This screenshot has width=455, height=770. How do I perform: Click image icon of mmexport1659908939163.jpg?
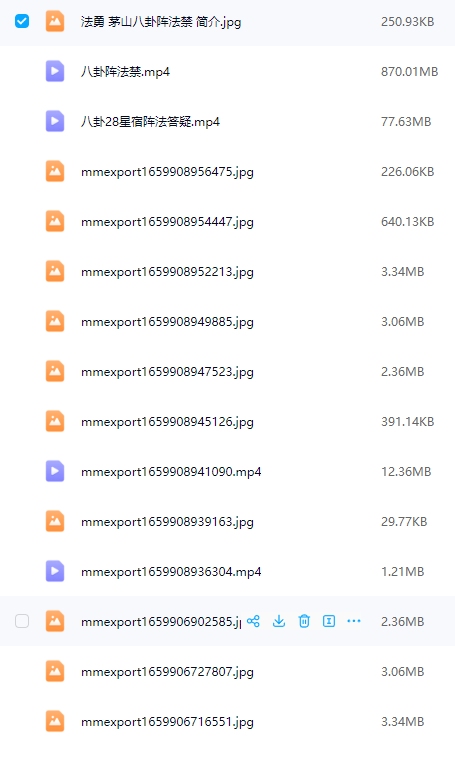point(55,522)
